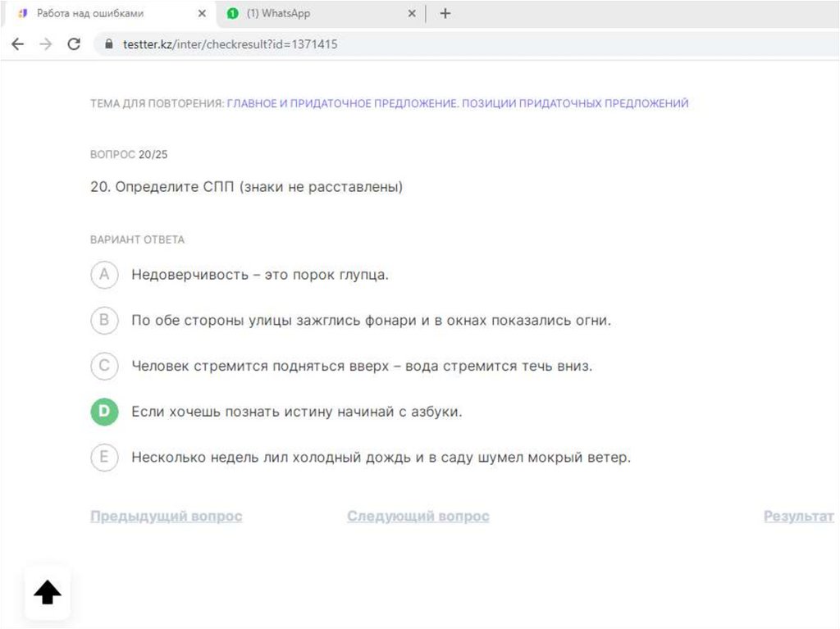Select answer option A
Viewport: 840px width, 629px height.
pyautogui.click(x=104, y=275)
